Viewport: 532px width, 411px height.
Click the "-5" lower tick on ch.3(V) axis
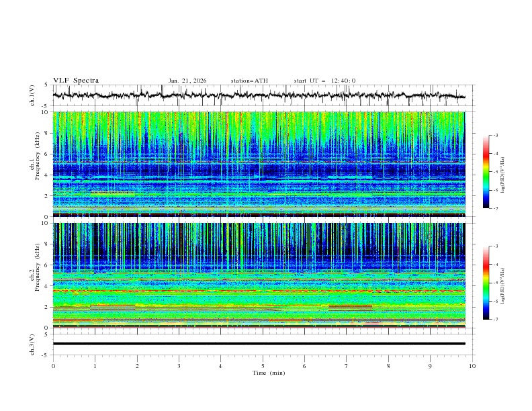click(46, 355)
